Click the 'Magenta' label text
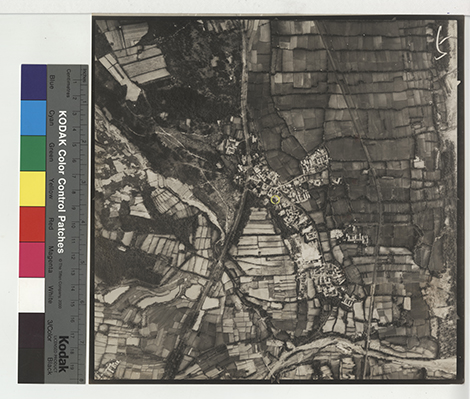Screen dimensions: 470x399 click(x=51, y=260)
